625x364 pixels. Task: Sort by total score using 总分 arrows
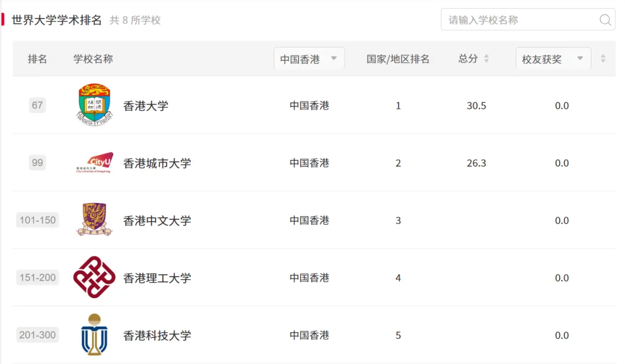[486, 59]
